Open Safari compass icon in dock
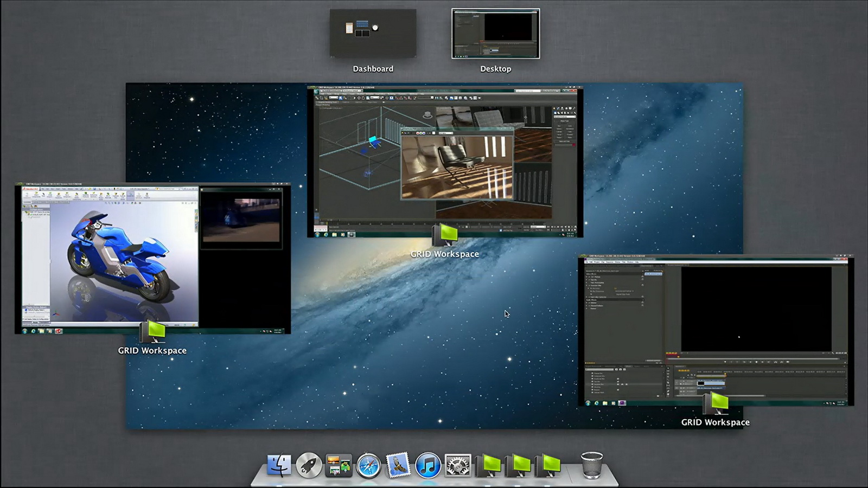This screenshot has height=488, width=868. click(368, 465)
